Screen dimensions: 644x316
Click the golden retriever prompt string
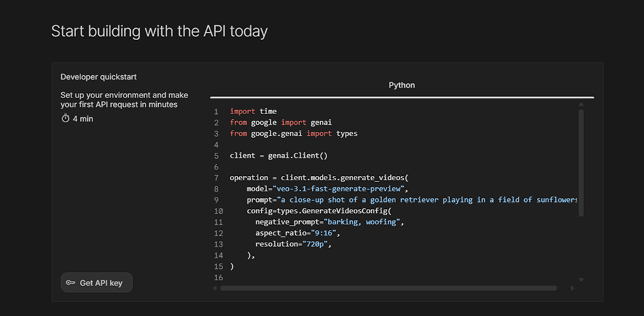(427, 200)
